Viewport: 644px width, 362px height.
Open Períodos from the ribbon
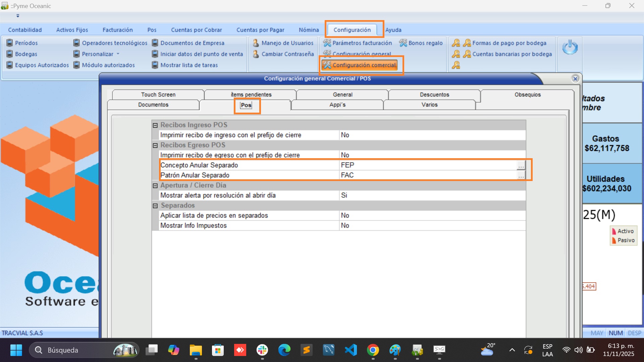pos(26,43)
